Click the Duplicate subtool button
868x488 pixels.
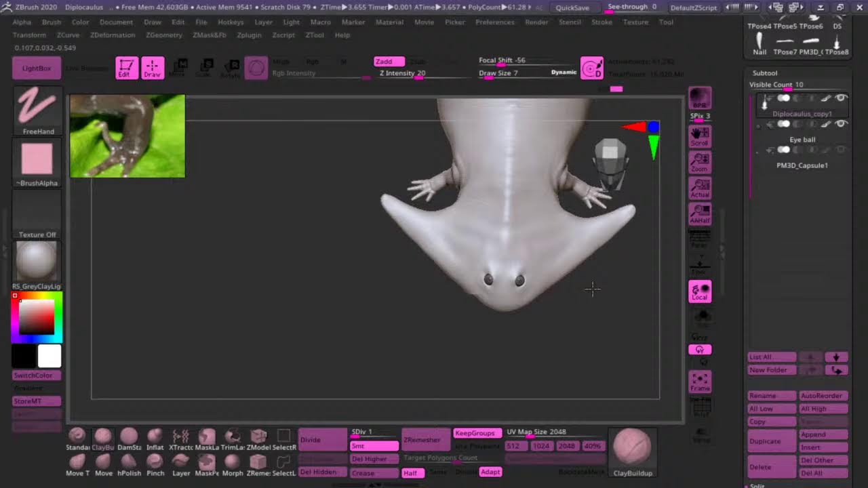click(x=772, y=441)
